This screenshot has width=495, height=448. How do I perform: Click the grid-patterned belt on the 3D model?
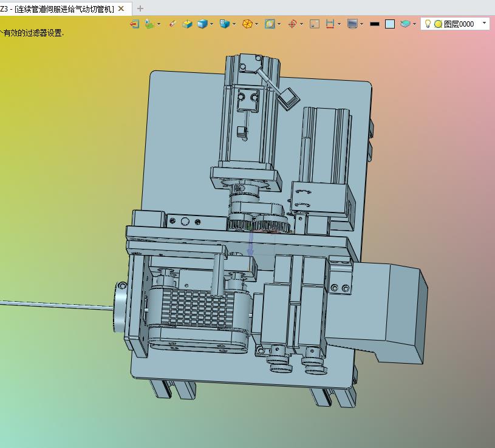[x=197, y=308]
